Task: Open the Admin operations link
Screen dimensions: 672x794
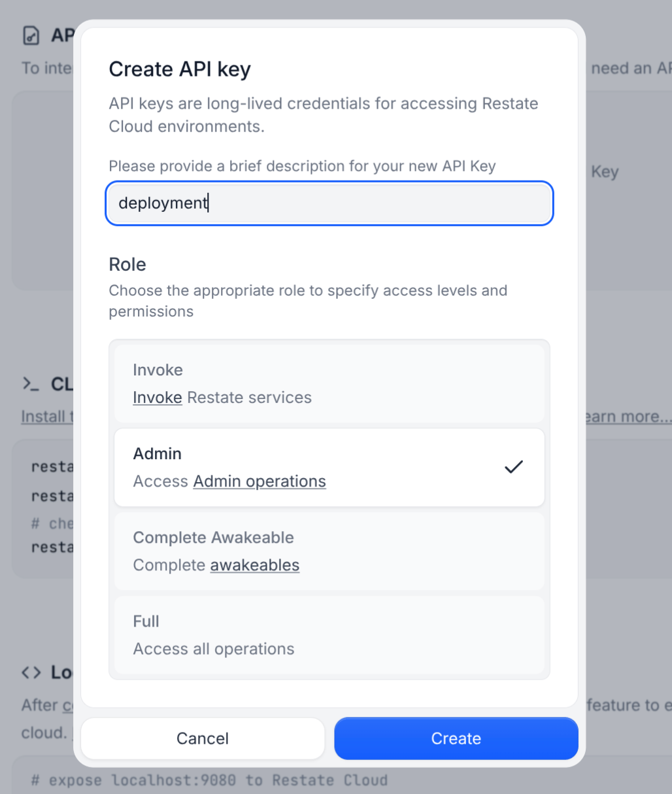Action: point(260,481)
